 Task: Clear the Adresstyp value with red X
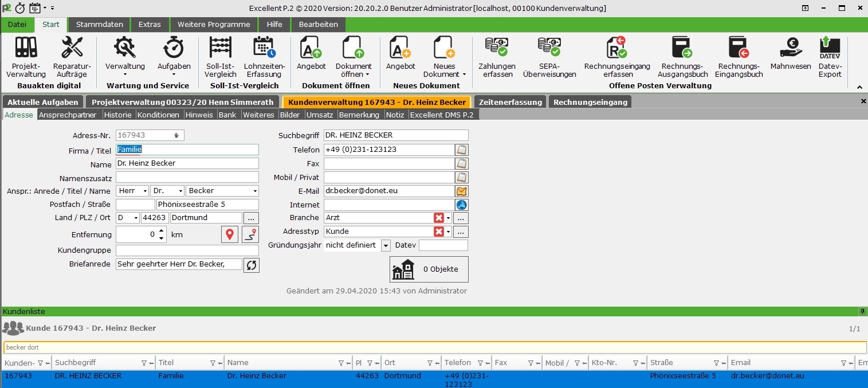point(439,232)
